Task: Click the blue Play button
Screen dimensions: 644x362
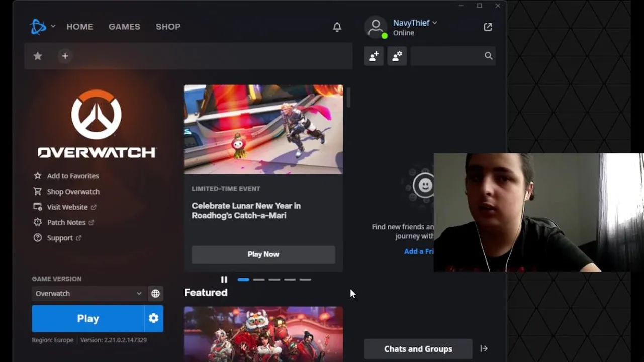Action: [x=87, y=319]
